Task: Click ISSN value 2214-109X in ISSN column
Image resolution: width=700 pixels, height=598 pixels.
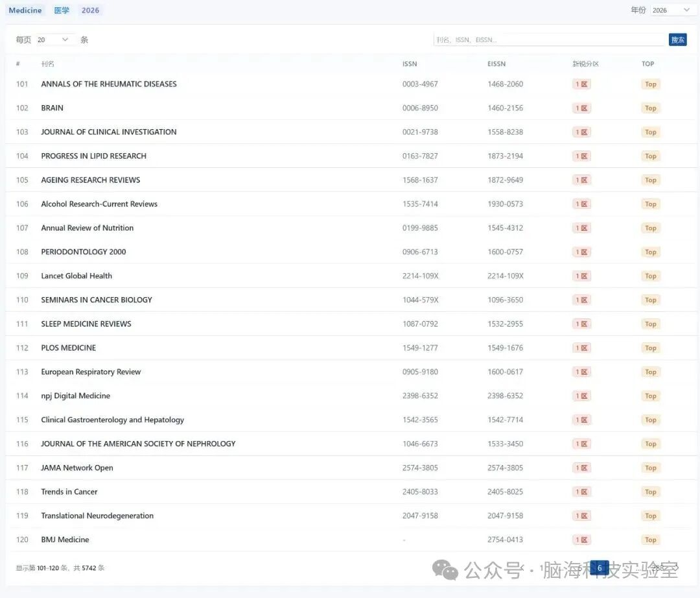Action: pyautogui.click(x=421, y=276)
